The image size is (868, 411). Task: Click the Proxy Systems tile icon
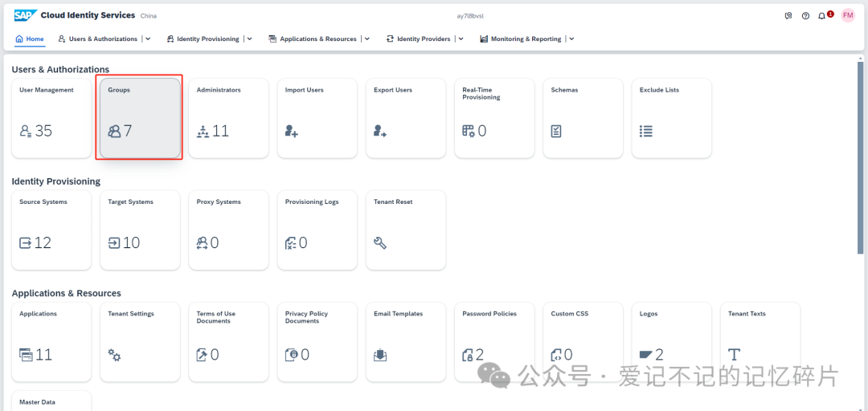[202, 243]
